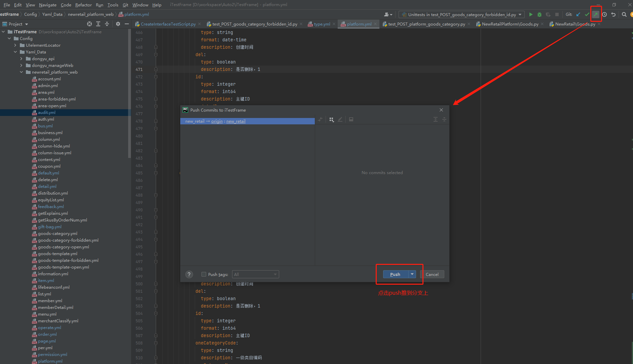Screen dimensions: 633x364
Task: Collapse the newretail_platform_web folder
Action: (x=22, y=72)
